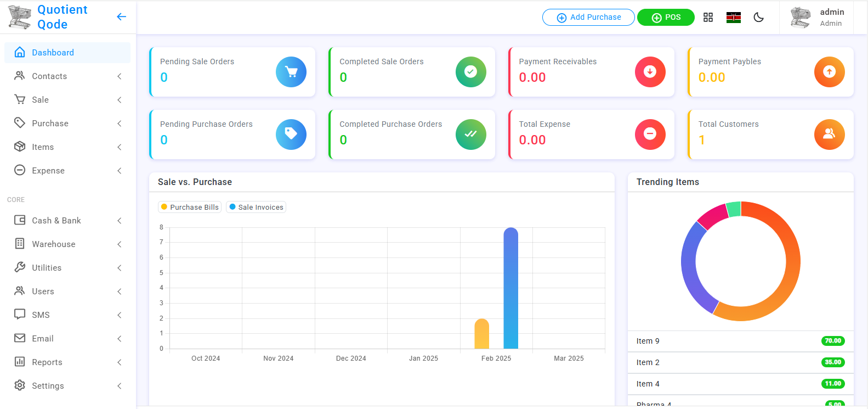Collapse sidebar with the back arrow icon
The image size is (868, 409).
pos(121,17)
